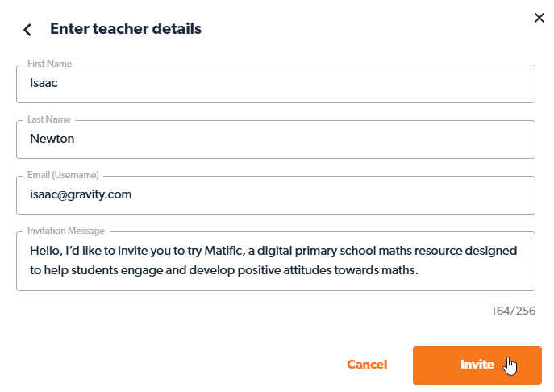Screen dimensions: 554x392
Task: Focus the First Name input field
Action: (x=276, y=84)
